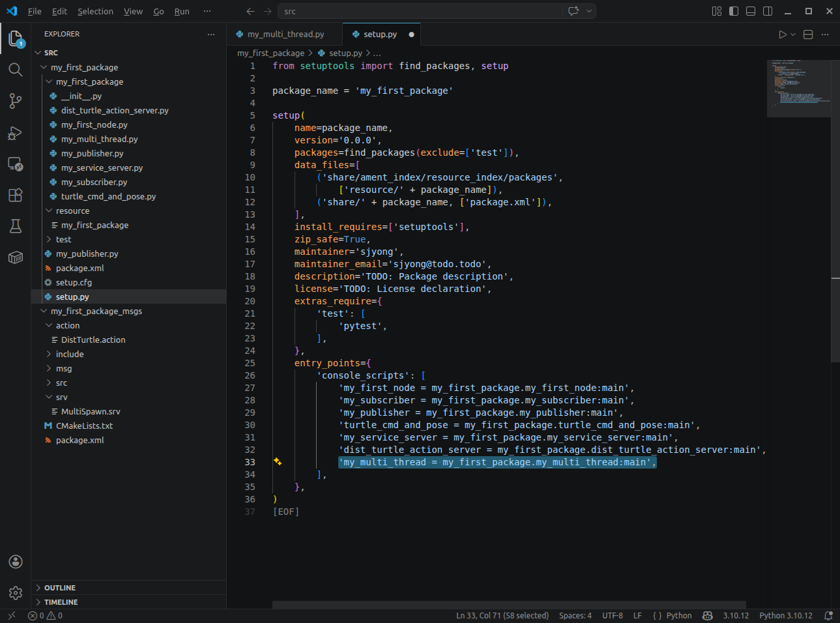Open the Run and Debug view
The width and height of the screenshot is (840, 623).
(16, 133)
